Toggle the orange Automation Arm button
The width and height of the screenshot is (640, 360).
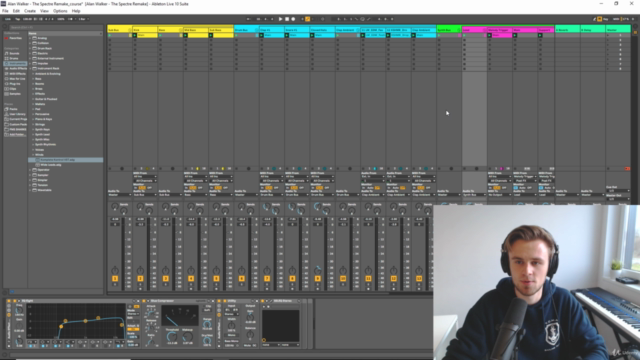[308, 19]
